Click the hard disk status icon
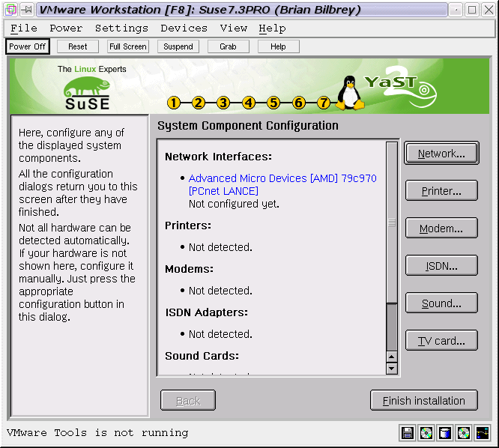Screen dimensions: 499x448 pyautogui.click(x=445, y=432)
